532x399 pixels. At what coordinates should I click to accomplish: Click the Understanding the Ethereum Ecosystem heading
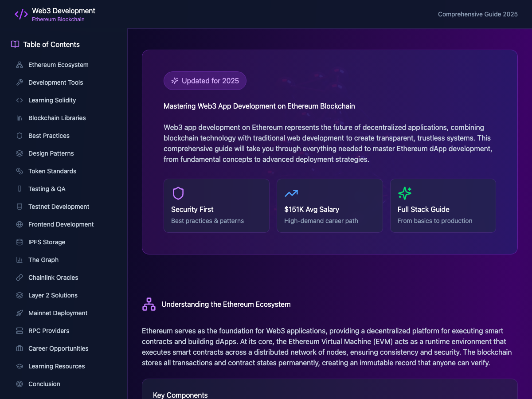click(x=226, y=304)
